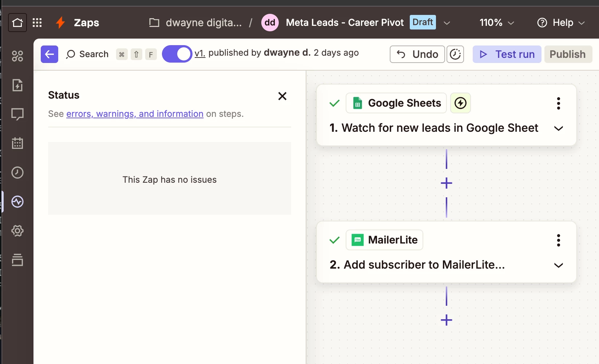Open the Help menu
The image size is (599, 364).
click(x=561, y=23)
